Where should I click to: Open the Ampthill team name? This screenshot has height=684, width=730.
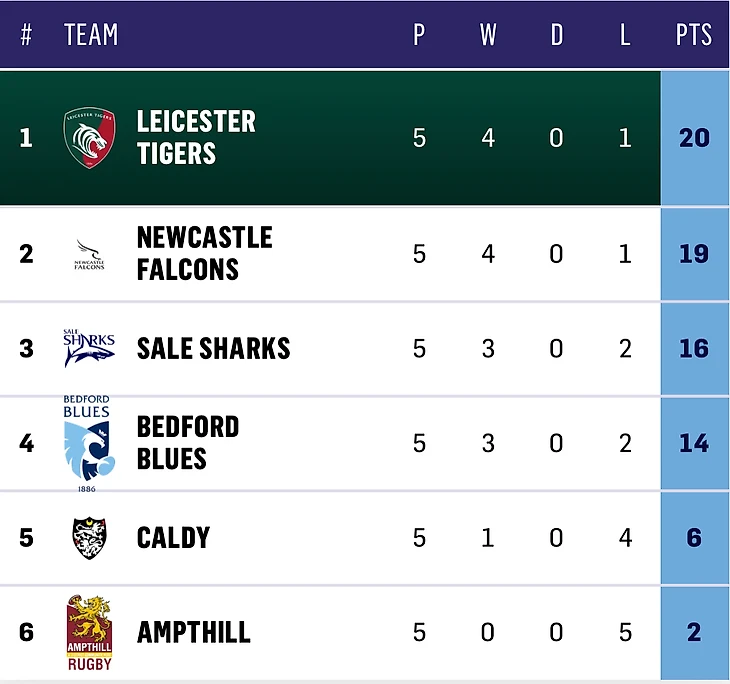(193, 633)
